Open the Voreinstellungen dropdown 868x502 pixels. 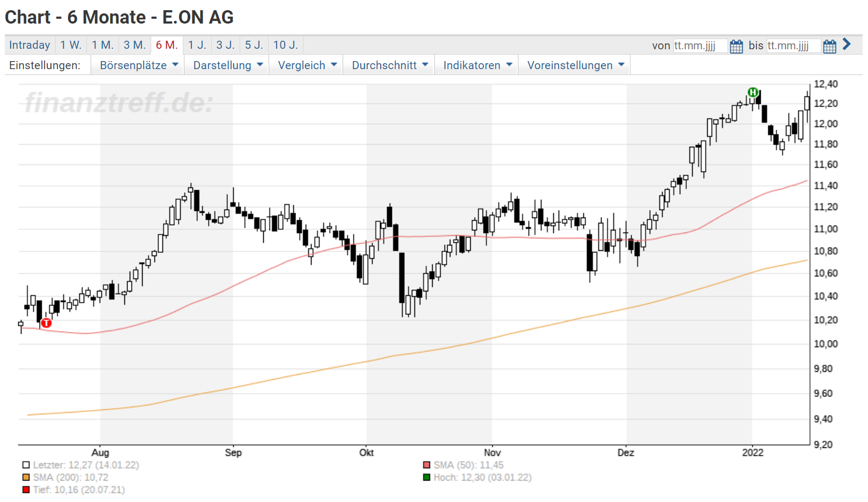coord(574,65)
